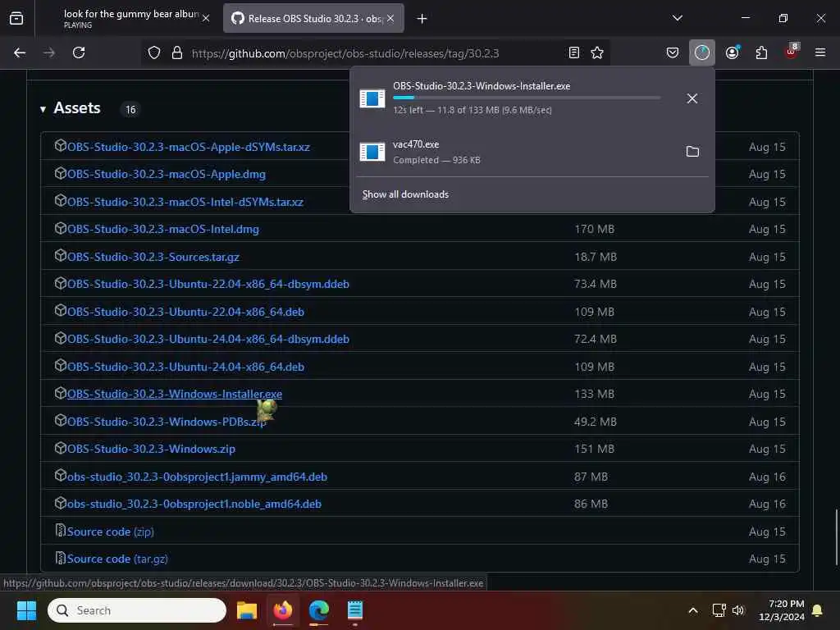Viewport: 840px width, 630px height.
Task: Open the Windows Start menu
Action: click(26, 610)
